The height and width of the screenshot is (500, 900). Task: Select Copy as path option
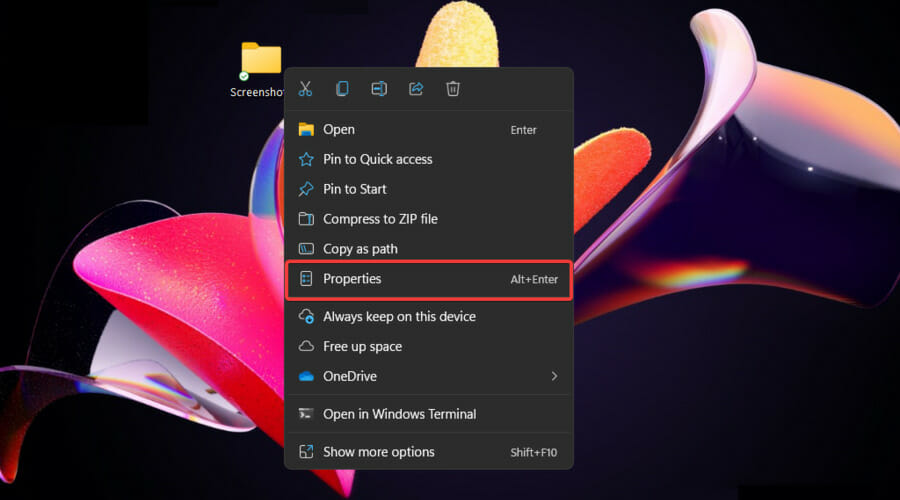pos(360,249)
